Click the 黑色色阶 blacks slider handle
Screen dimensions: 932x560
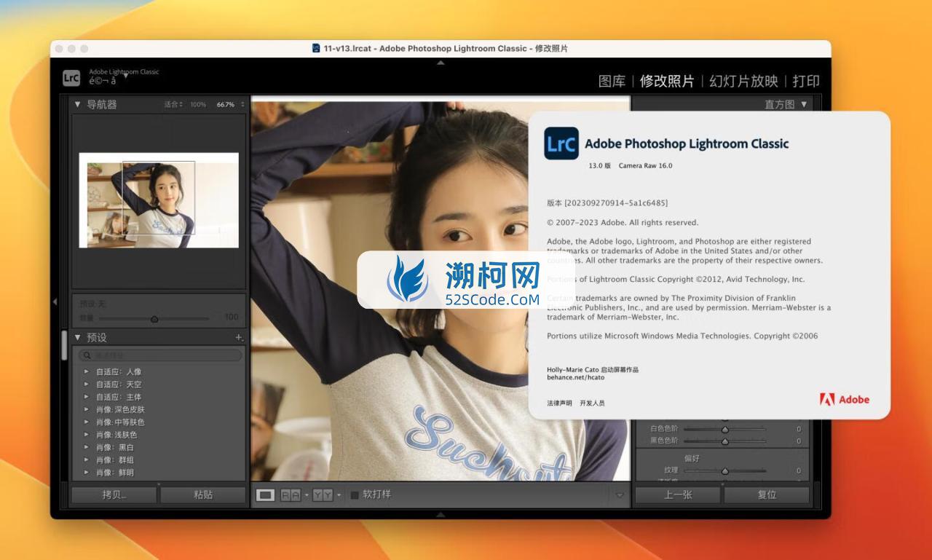725,441
